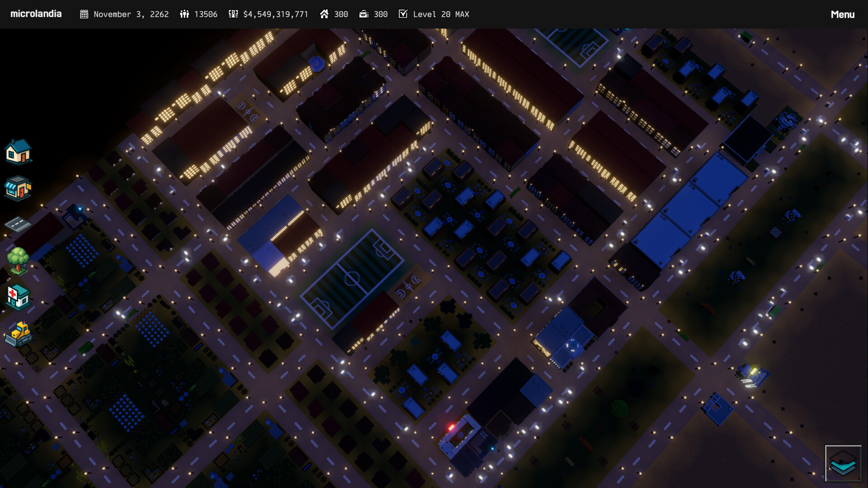
Task: Click the calendar icon in top bar
Action: [84, 14]
